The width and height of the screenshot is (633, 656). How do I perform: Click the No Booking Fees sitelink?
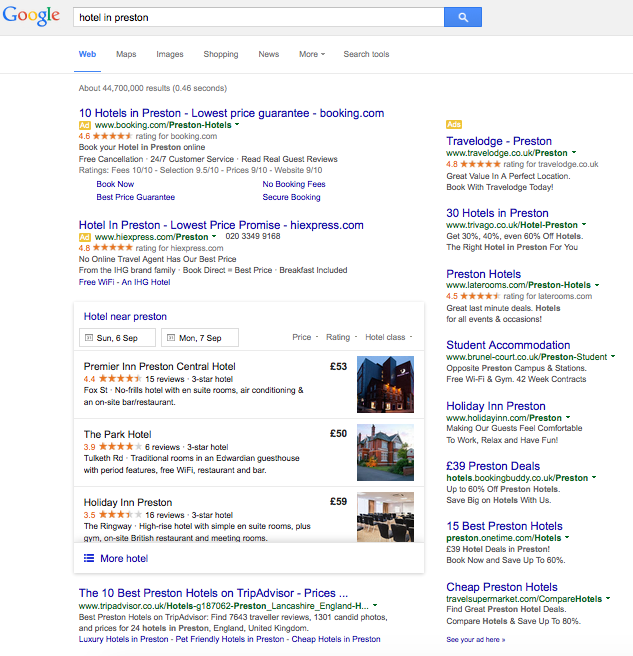tap(294, 184)
